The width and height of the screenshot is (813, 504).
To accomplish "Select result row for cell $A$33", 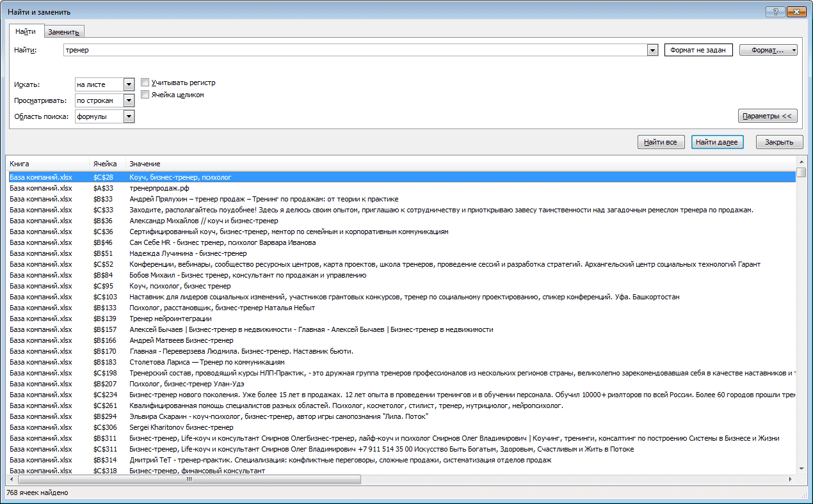I will click(x=401, y=188).
